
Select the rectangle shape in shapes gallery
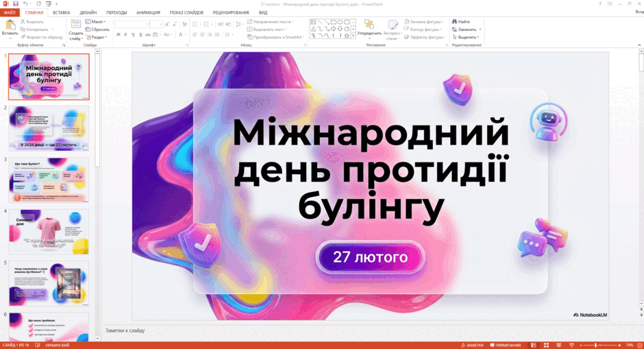click(x=333, y=22)
